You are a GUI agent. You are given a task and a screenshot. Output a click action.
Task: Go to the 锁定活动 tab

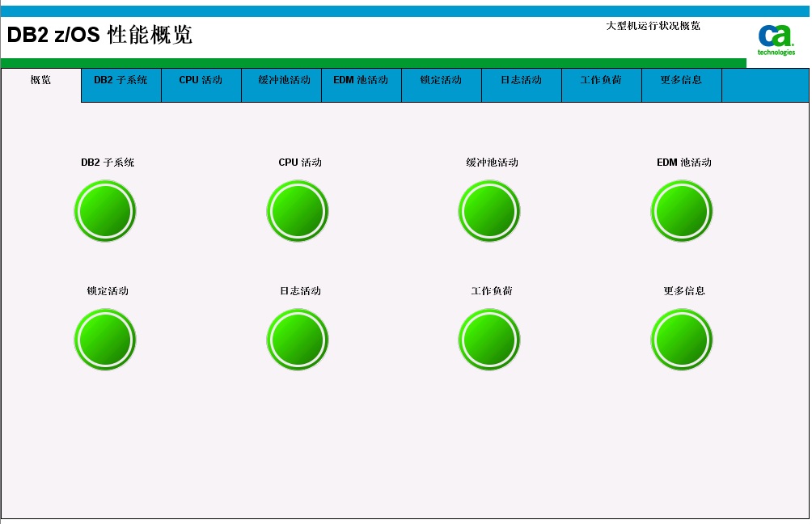point(442,85)
